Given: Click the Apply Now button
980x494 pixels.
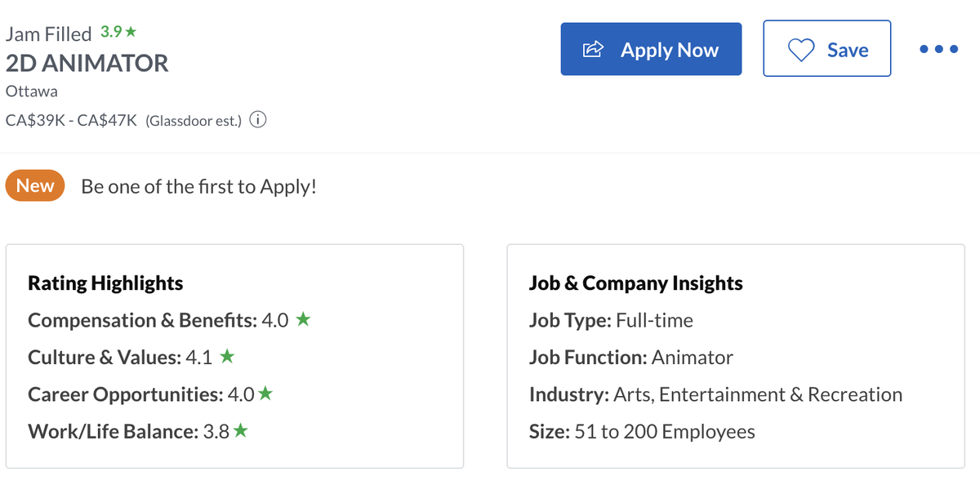Looking at the screenshot, I should click(x=651, y=50).
